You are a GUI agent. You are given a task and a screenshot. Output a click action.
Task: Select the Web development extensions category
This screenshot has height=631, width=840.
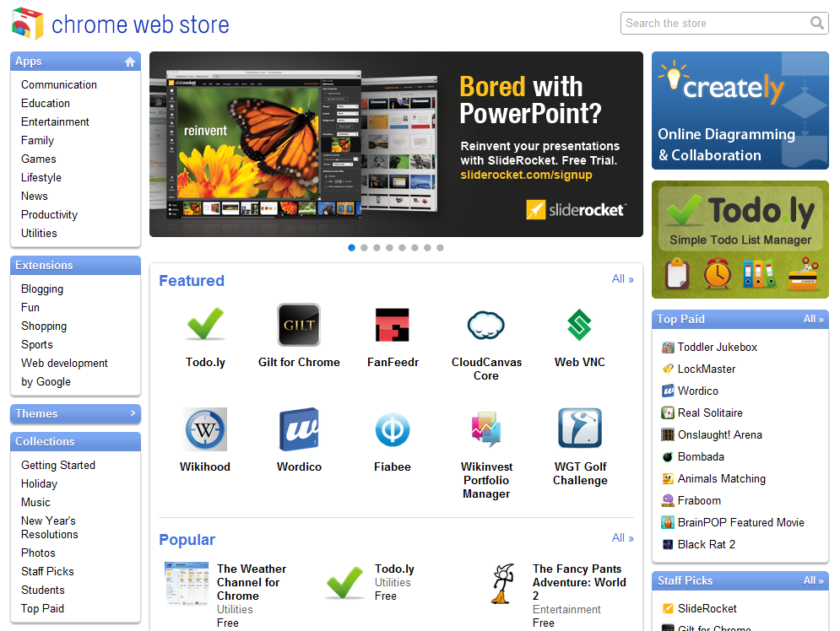pyautogui.click(x=64, y=363)
